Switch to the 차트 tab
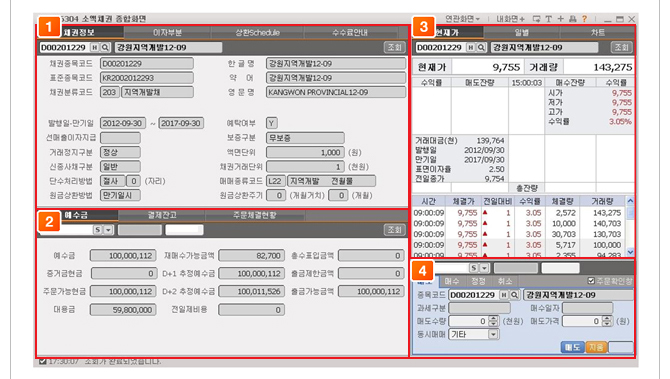The width and height of the screenshot is (670, 379). coord(597,32)
